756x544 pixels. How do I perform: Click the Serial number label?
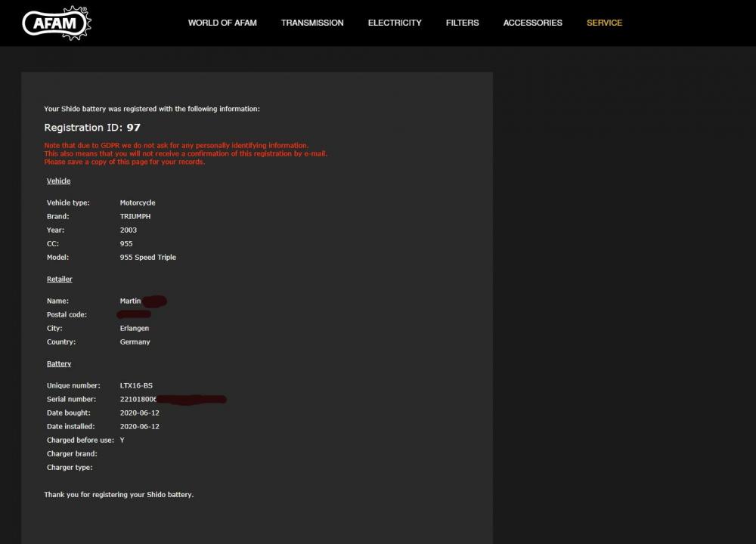pyautogui.click(x=71, y=399)
